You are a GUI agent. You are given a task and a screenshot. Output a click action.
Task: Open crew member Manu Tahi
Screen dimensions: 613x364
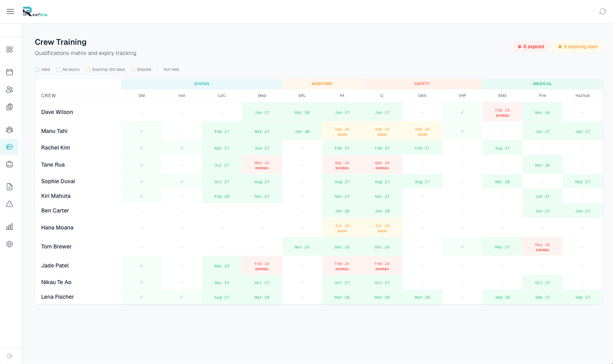click(x=54, y=131)
